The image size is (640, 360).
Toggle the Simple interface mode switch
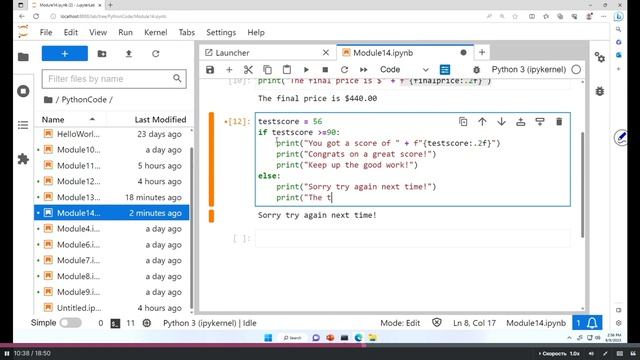coord(71,323)
